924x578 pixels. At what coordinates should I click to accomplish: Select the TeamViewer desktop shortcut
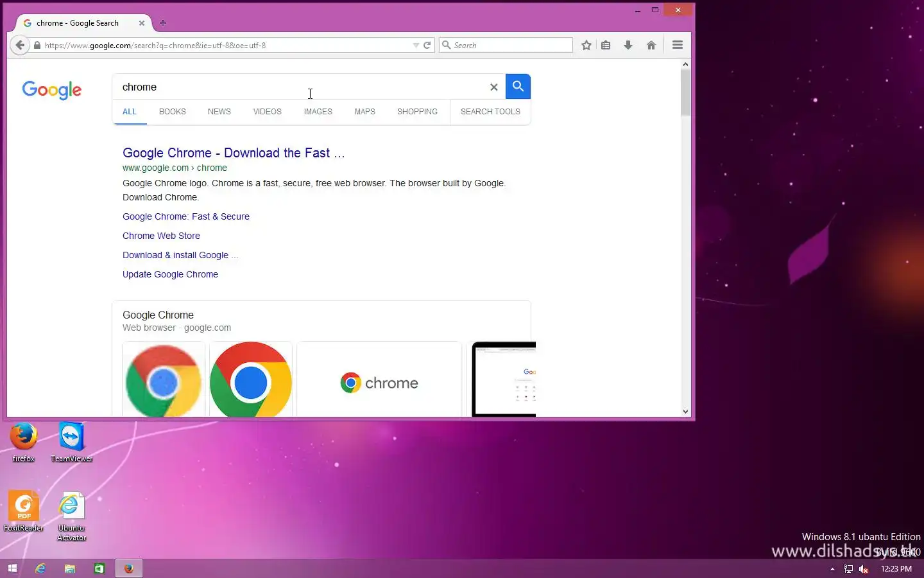pos(72,442)
